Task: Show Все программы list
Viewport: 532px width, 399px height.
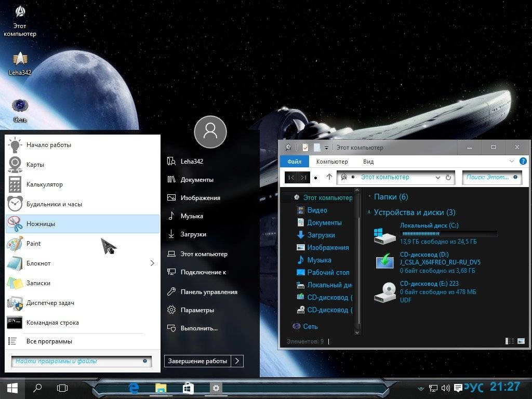Action: 83,341
